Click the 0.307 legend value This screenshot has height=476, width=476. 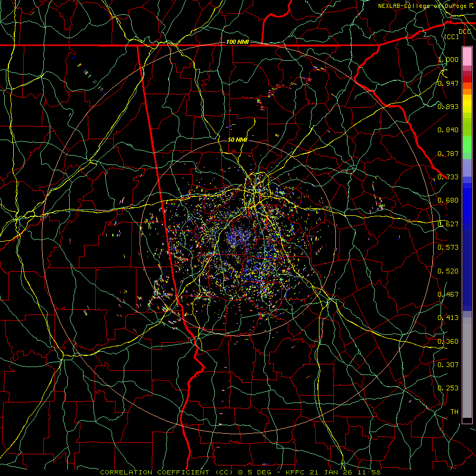(448, 364)
